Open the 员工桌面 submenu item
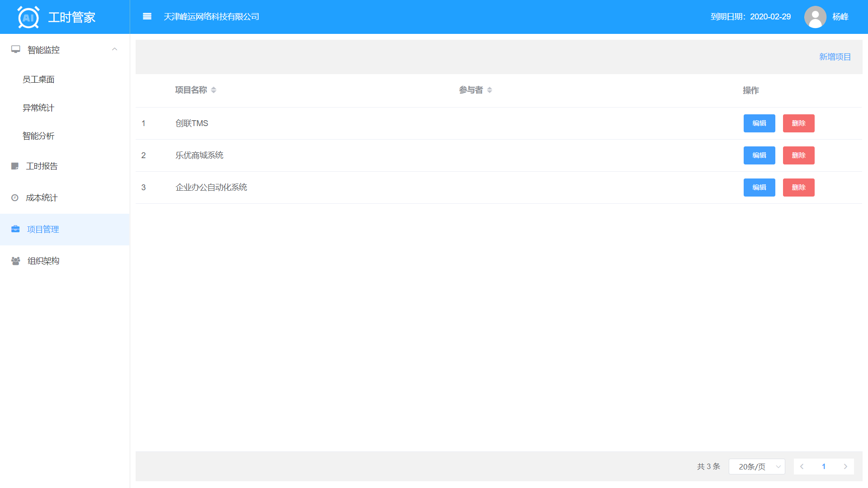 [x=38, y=80]
